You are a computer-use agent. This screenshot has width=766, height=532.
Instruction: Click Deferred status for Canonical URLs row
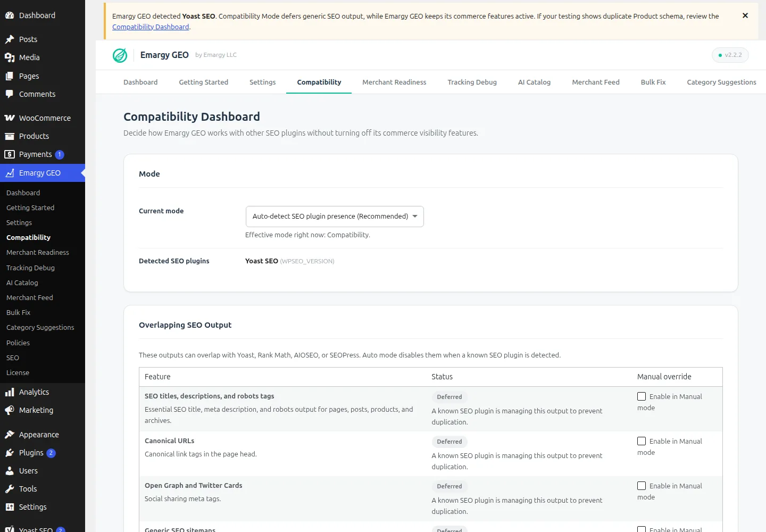tap(449, 442)
